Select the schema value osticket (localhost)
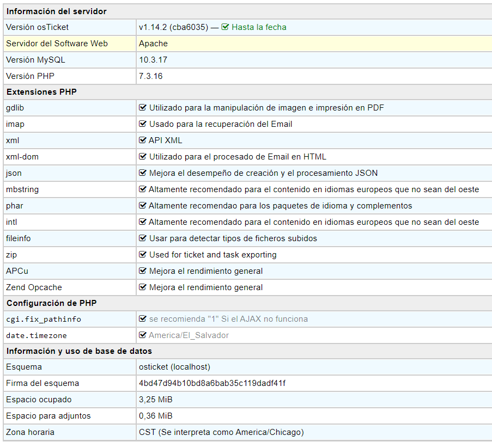This screenshot has height=448, width=492. click(x=174, y=367)
